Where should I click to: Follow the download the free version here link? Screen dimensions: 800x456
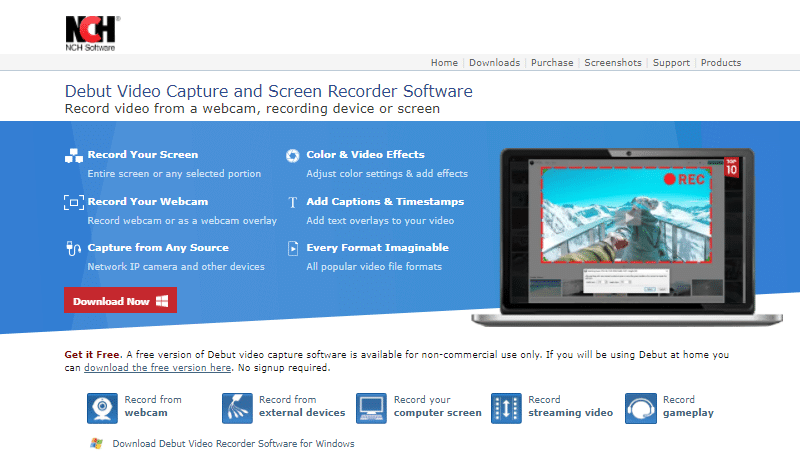click(158, 368)
